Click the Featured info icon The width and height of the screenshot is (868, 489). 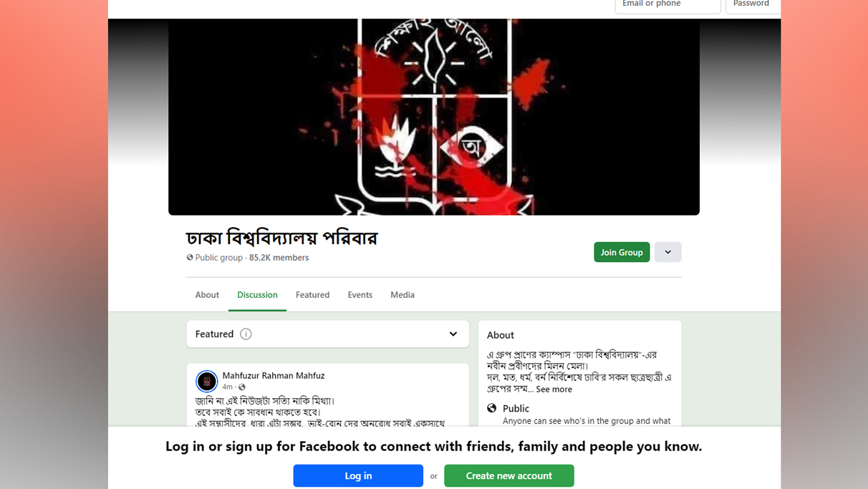click(x=246, y=334)
